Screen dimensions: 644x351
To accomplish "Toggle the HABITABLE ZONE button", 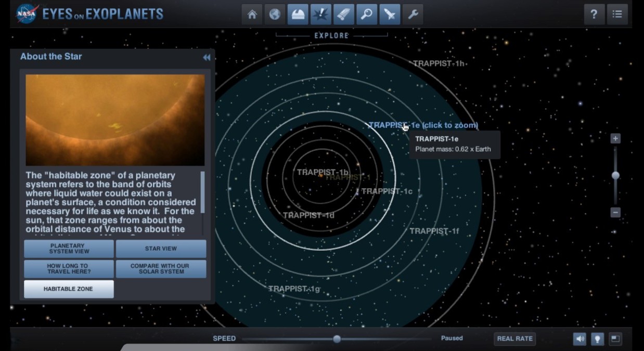I will point(69,289).
